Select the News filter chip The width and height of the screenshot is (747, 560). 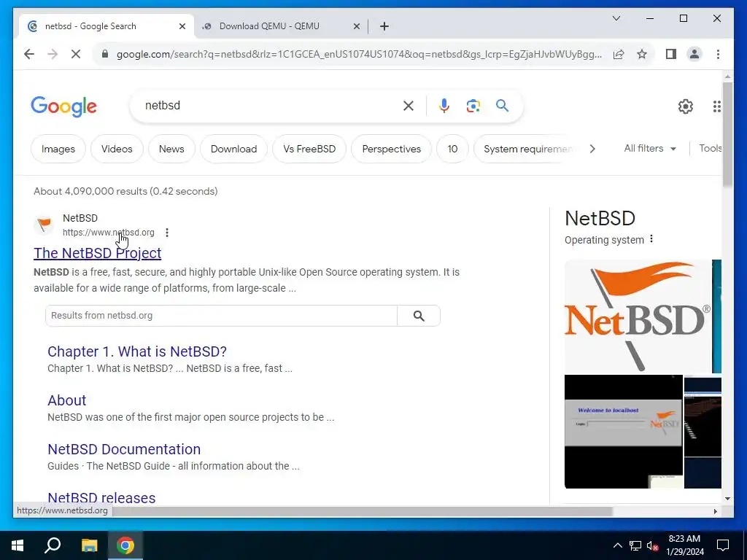click(x=171, y=149)
